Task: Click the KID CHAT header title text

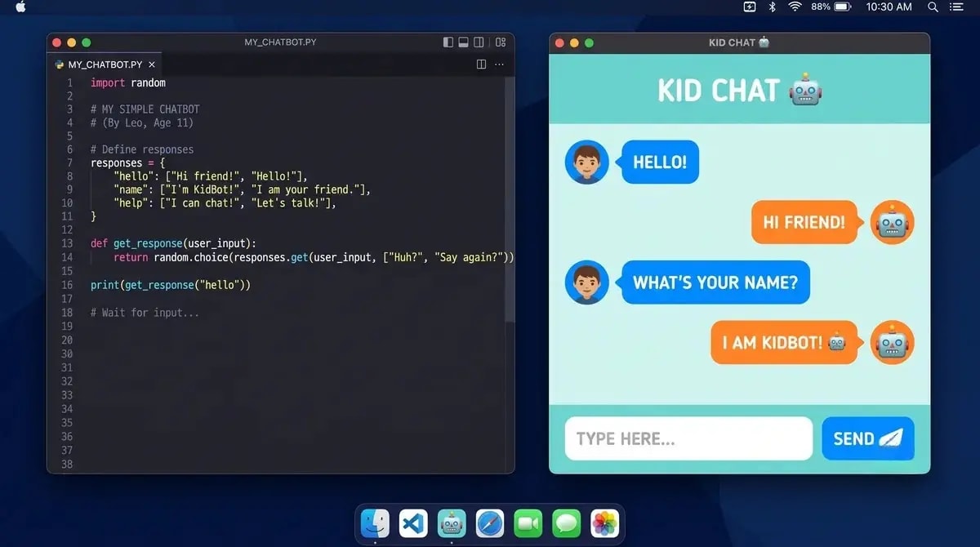Action: (718, 90)
